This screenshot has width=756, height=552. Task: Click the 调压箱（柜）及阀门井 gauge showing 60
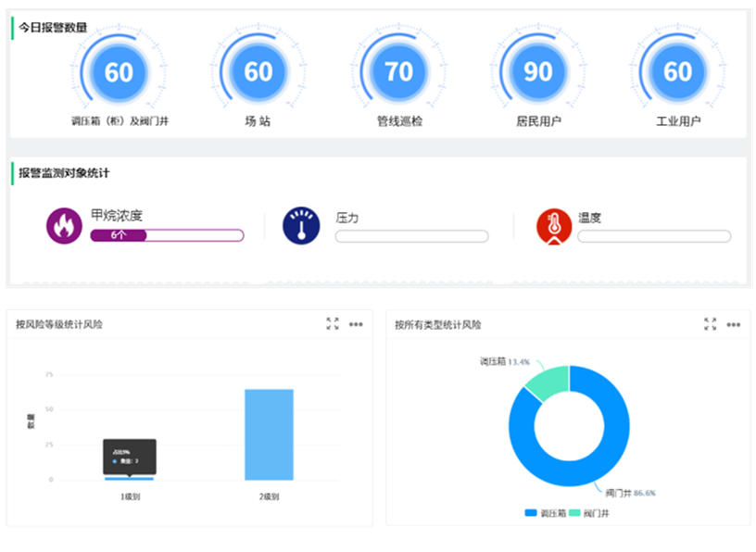pyautogui.click(x=119, y=72)
